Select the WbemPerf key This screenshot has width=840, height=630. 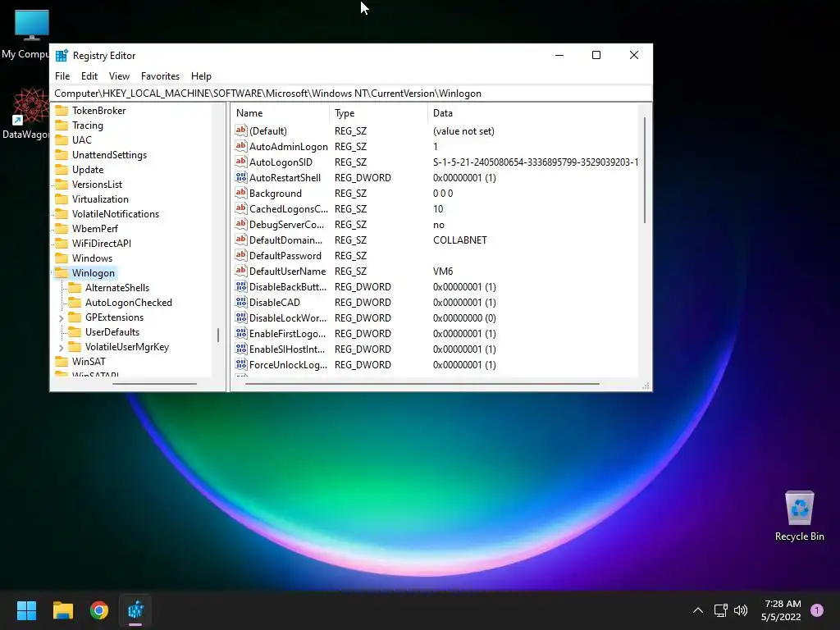click(x=95, y=229)
